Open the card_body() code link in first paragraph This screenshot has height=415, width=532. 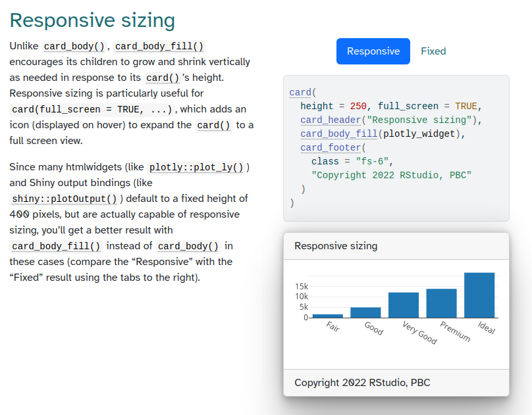74,47
